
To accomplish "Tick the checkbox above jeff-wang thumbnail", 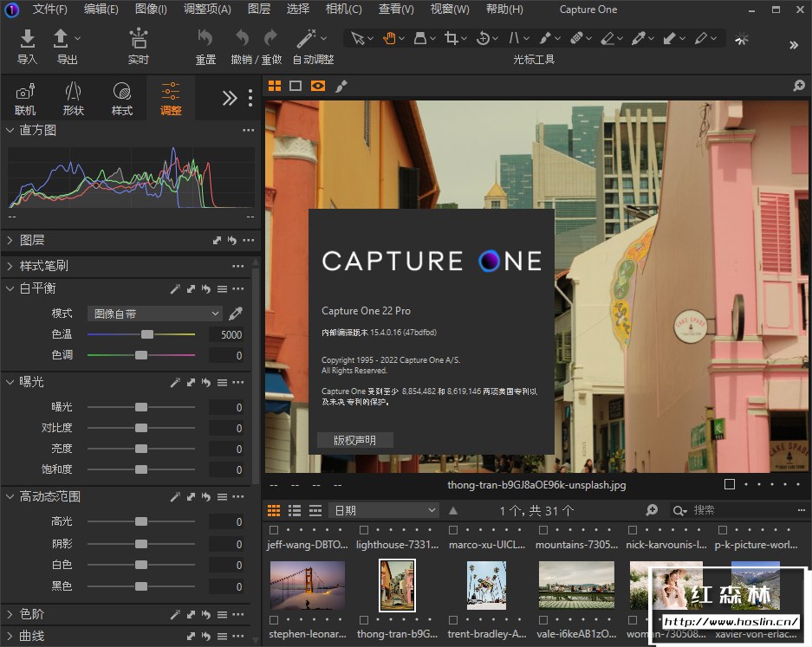I will [x=274, y=530].
